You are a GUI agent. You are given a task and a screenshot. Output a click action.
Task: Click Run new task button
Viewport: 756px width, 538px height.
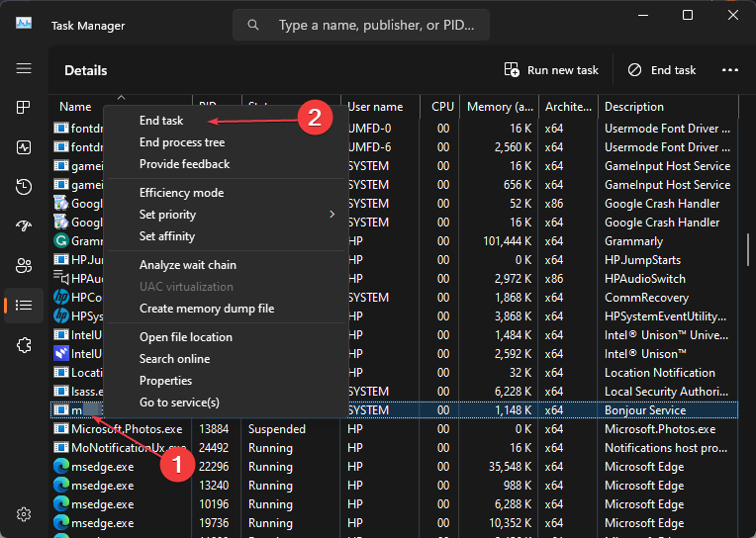click(551, 70)
